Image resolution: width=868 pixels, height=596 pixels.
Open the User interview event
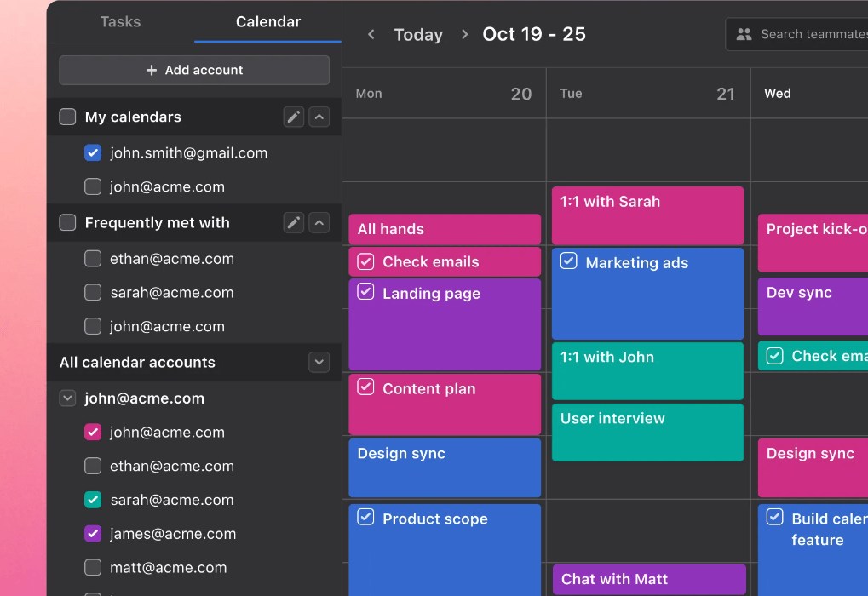click(x=647, y=432)
